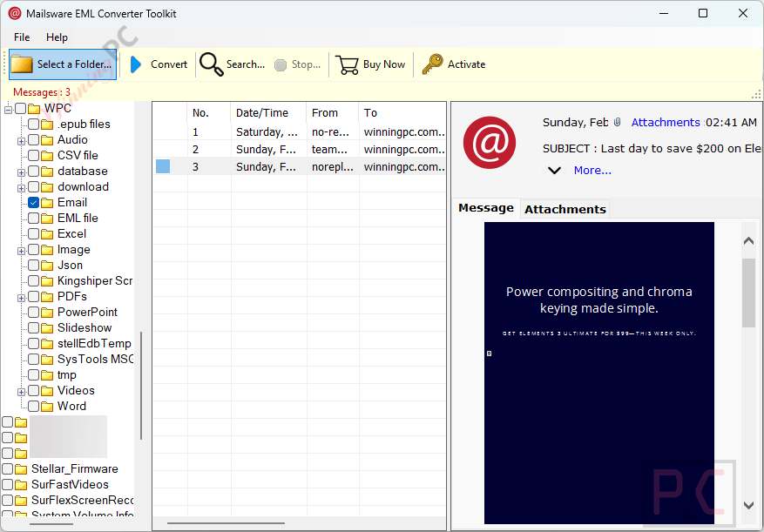The height and width of the screenshot is (532, 764).
Task: Click the folder tree horizontal scrollbar
Action: (51, 524)
